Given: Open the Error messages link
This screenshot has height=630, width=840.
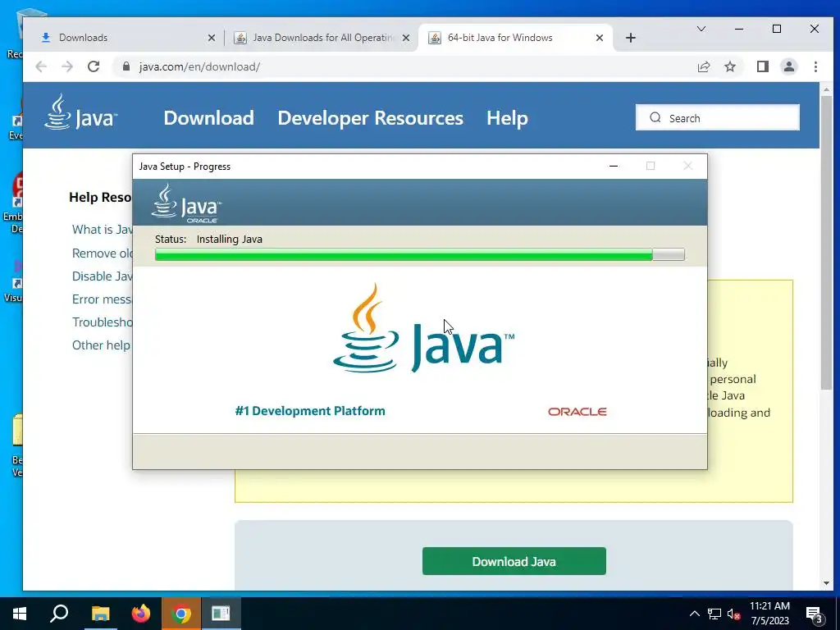Looking at the screenshot, I should 103,299.
